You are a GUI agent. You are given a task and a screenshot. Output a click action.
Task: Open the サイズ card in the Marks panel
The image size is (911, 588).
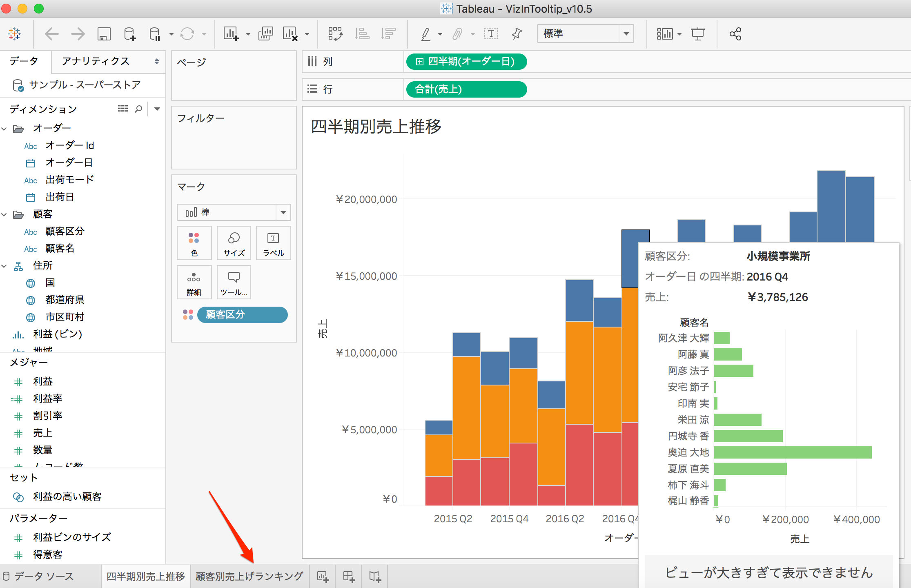(234, 243)
